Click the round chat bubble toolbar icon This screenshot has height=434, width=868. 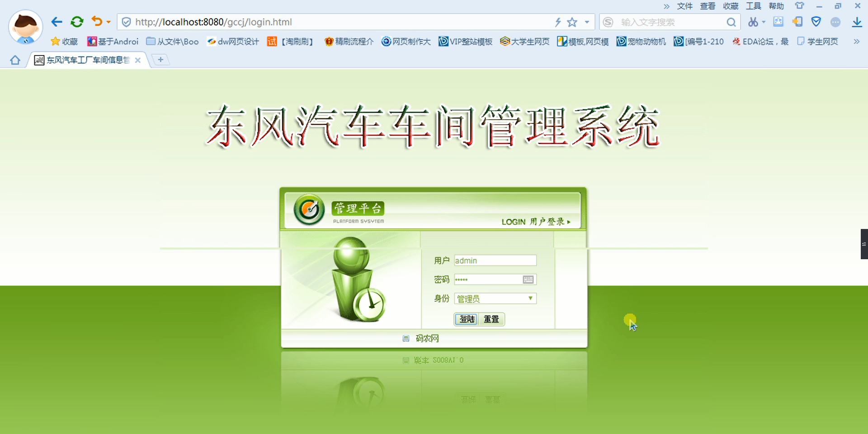835,22
